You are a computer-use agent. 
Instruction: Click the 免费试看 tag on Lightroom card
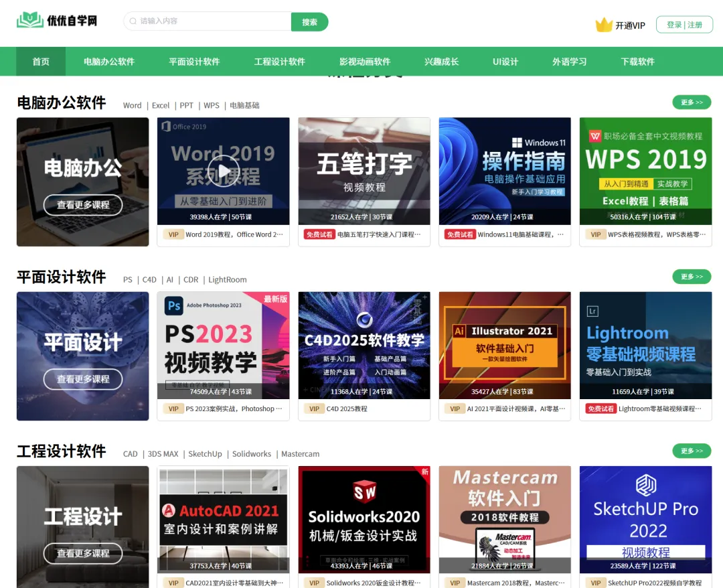[600, 409]
